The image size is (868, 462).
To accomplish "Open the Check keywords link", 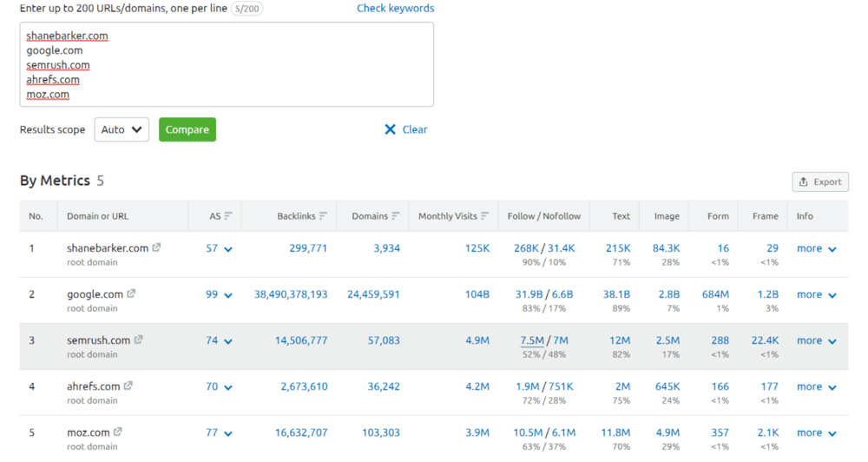I will tap(395, 9).
